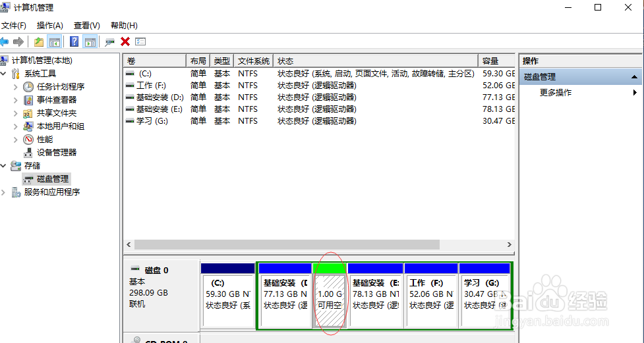Image resolution: width=644 pixels, height=343 pixels.
Task: Select 任务计划程序 in the tree
Action: (x=61, y=86)
